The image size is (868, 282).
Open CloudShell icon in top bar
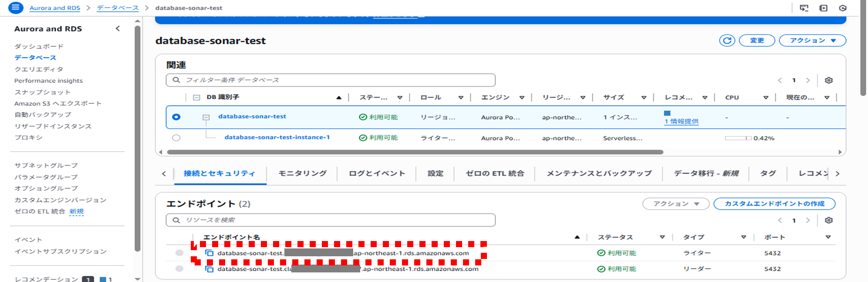(804, 8)
